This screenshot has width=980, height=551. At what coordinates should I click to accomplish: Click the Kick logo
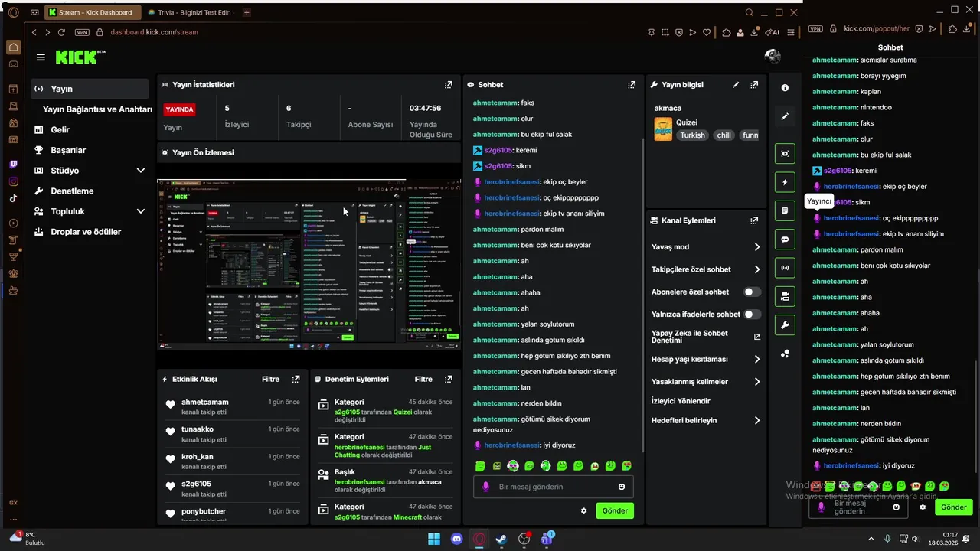tap(80, 57)
